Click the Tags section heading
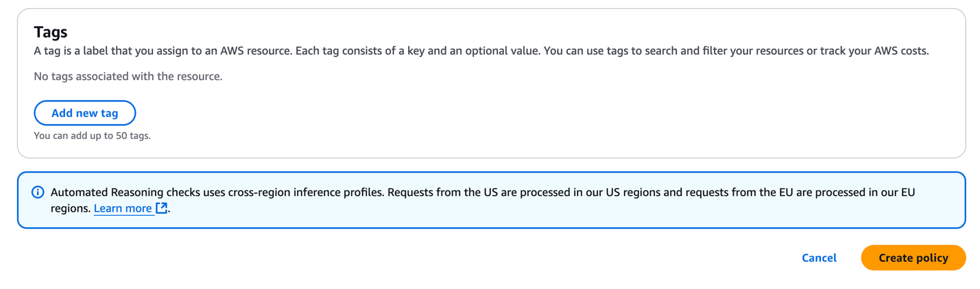The image size is (980, 289). click(51, 32)
